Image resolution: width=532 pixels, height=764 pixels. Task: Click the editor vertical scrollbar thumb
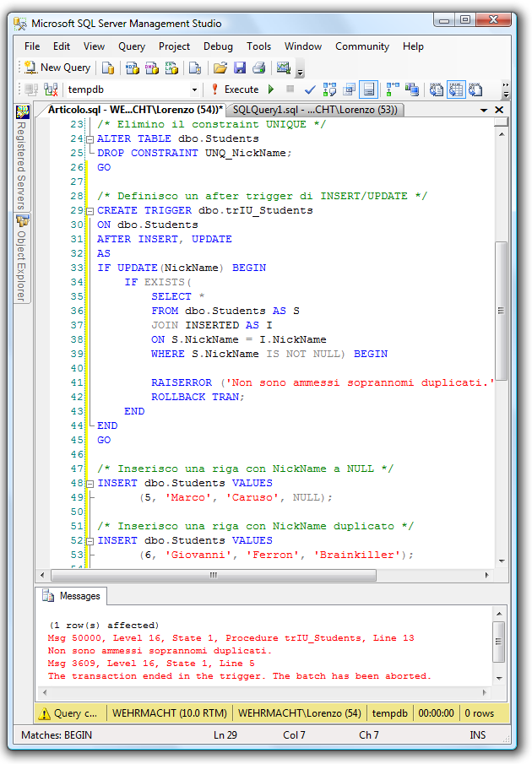[x=501, y=311]
